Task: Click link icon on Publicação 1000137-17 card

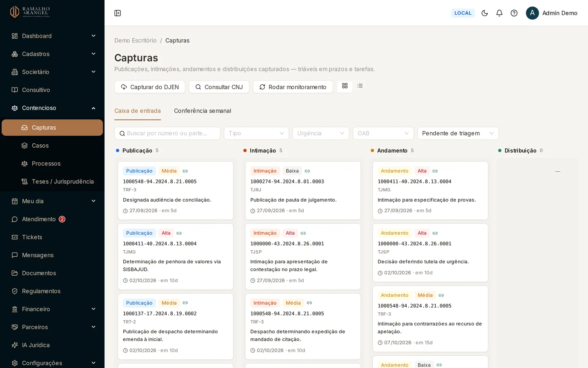Action: point(185,303)
